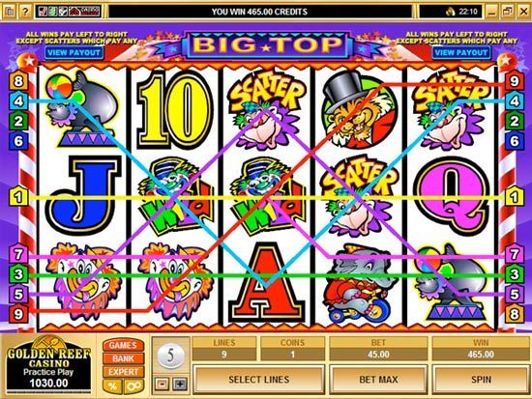This screenshot has height=399, width=532.
Task: Click the window switcher icon top-left
Action: (x=10, y=12)
